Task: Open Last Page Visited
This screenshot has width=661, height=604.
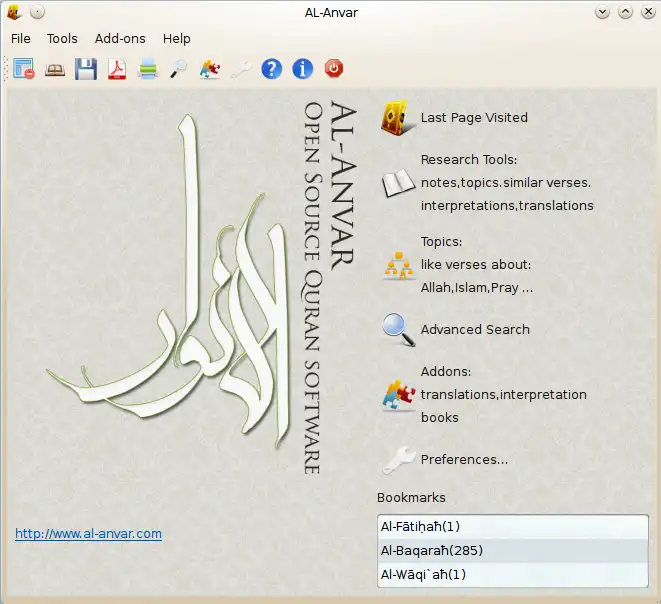Action: [474, 118]
